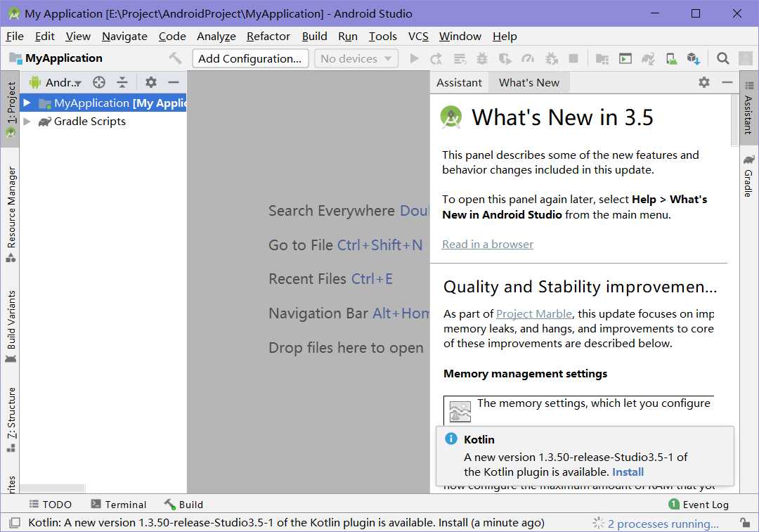The image size is (759, 532).
Task: Hide the Assistant panel with the minus icon
Action: 727,82
